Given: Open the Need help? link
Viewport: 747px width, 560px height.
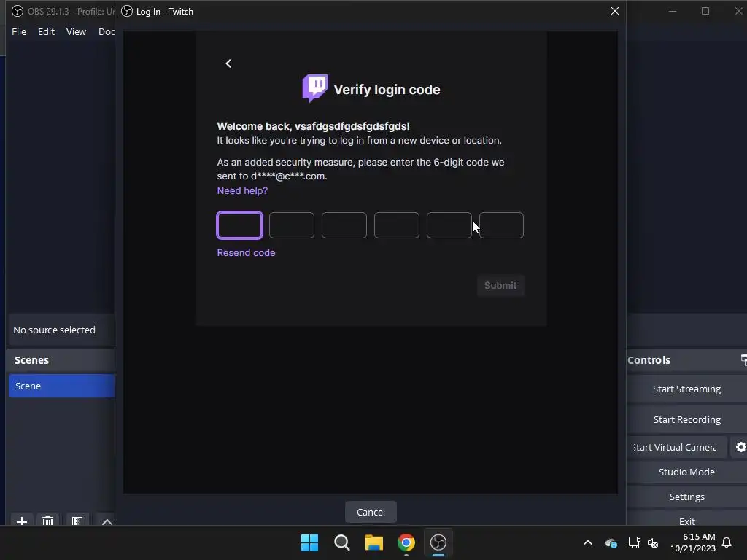Looking at the screenshot, I should pos(242,190).
